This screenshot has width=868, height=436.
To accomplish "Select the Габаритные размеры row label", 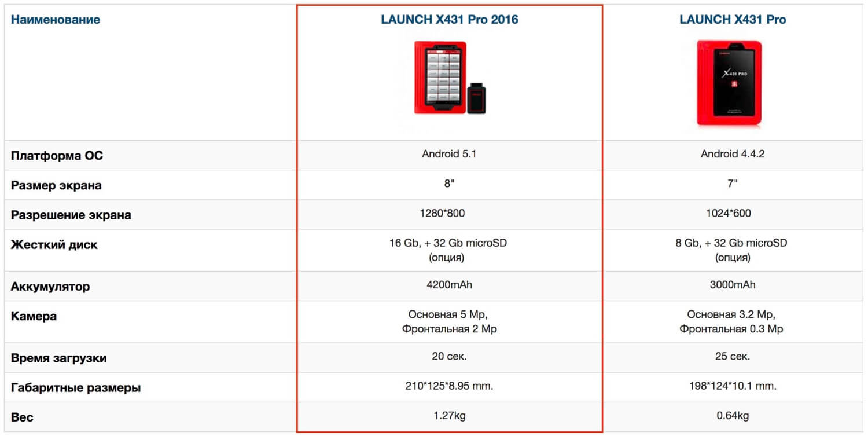I will [76, 389].
